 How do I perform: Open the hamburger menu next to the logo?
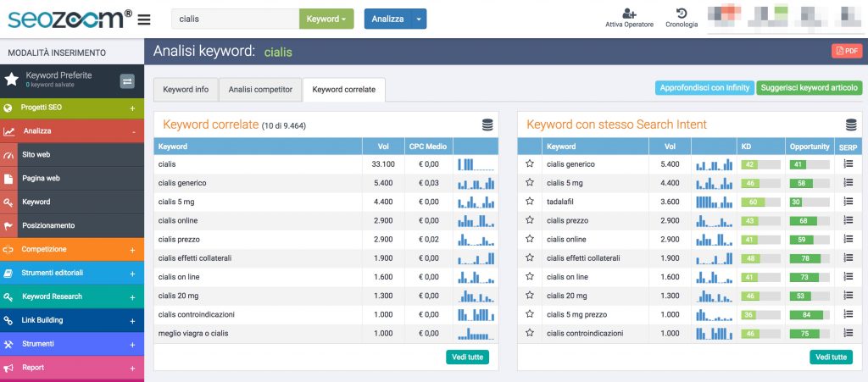[x=144, y=19]
